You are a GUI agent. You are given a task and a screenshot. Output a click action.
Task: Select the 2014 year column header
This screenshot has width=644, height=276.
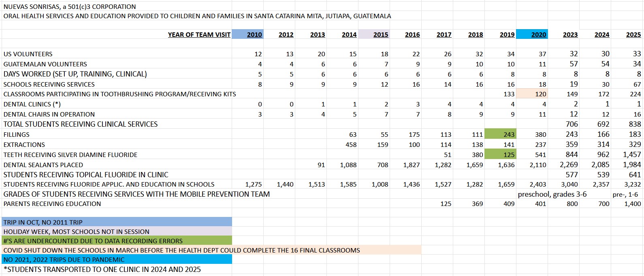pyautogui.click(x=349, y=35)
